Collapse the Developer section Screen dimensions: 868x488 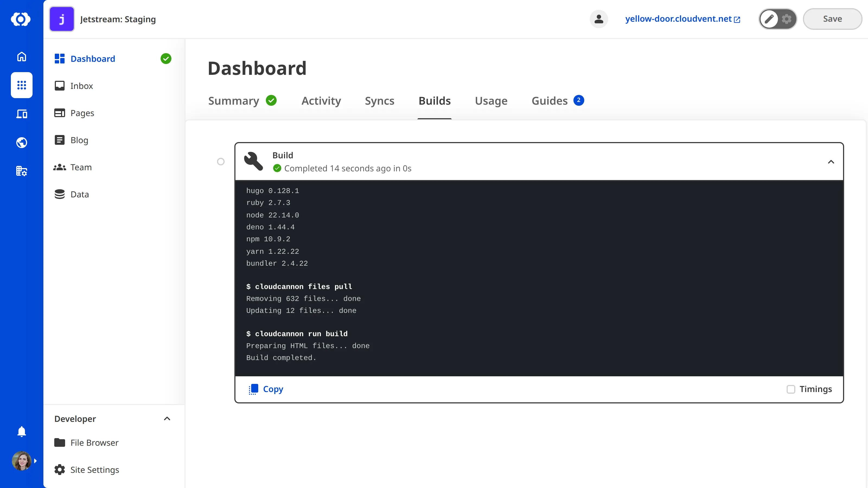point(167,419)
